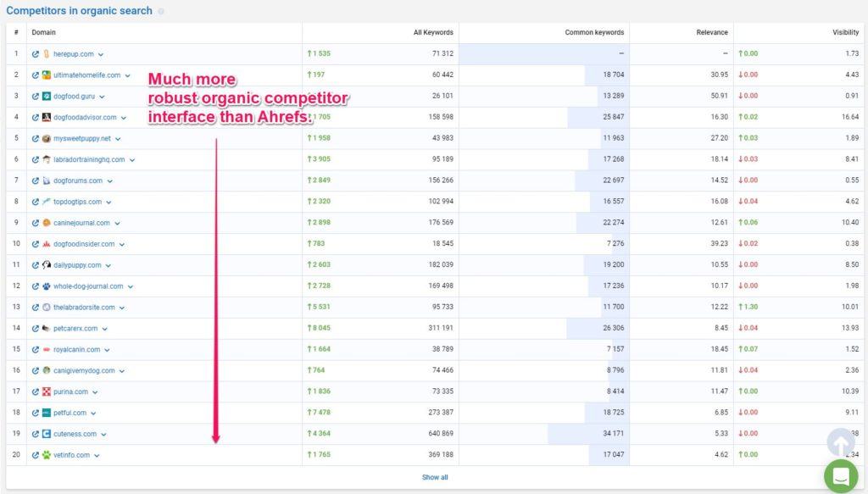Sort by the Domain column header
Screen dimensions: 868x494
click(x=44, y=33)
